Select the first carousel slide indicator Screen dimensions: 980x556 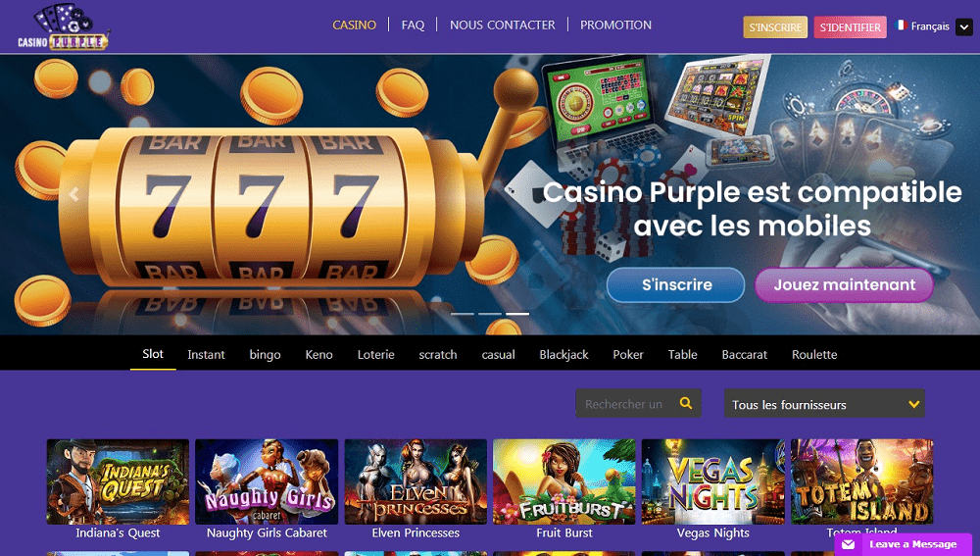click(x=463, y=314)
